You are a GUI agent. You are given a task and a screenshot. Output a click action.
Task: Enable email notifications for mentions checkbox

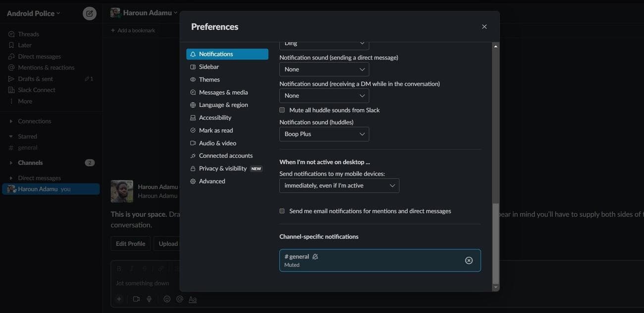(282, 211)
